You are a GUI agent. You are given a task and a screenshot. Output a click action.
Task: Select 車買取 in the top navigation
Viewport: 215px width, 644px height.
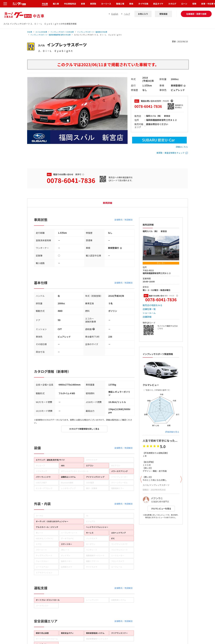93,4
